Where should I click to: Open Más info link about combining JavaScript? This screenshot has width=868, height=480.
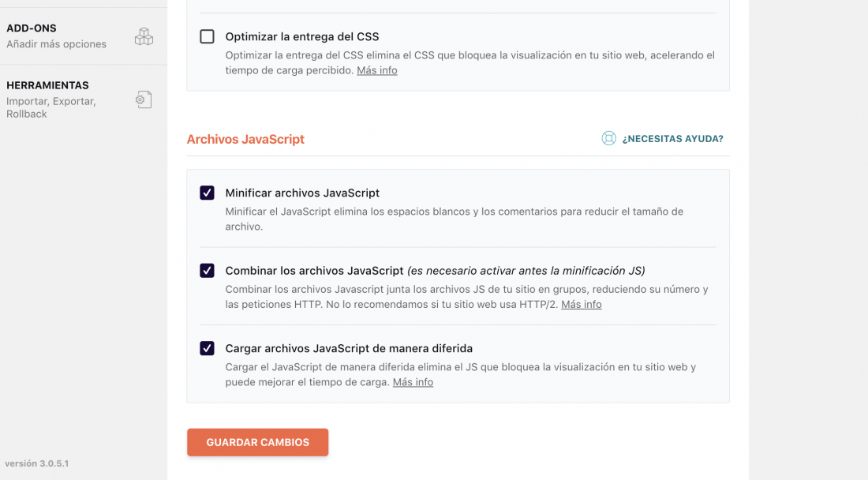[582, 305]
